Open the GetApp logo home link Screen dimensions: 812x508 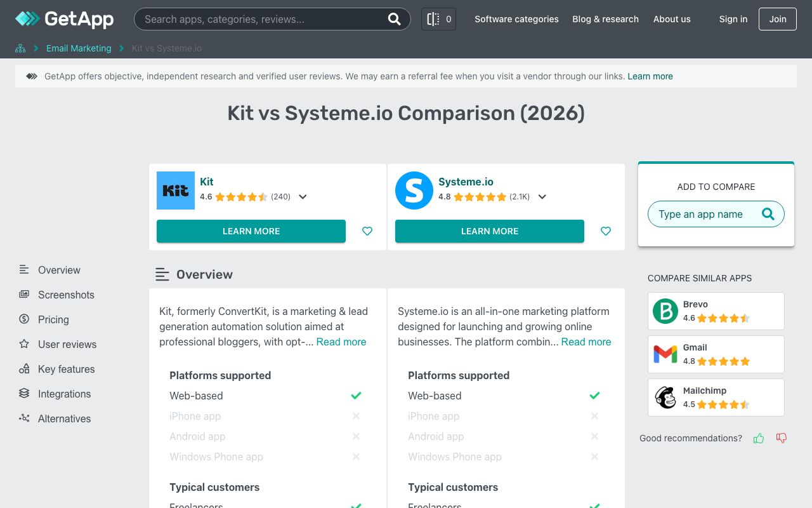[x=64, y=19]
